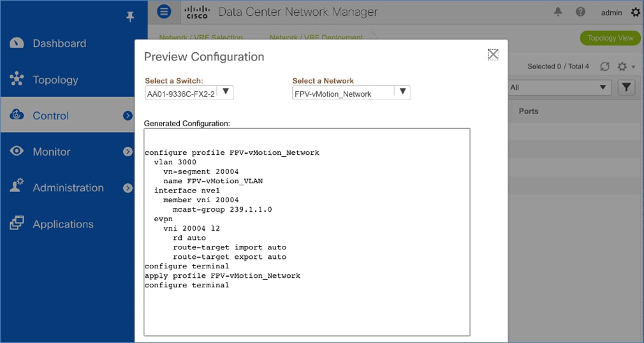The image size is (644, 343).
Task: Click the Network / VRF Deployment breadcrumb
Action: pyautogui.click(x=316, y=38)
